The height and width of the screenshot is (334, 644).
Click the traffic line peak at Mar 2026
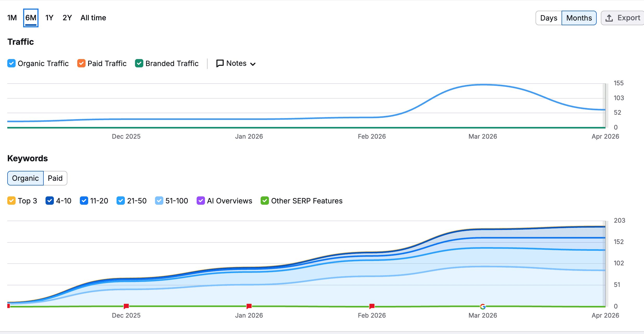coord(483,85)
